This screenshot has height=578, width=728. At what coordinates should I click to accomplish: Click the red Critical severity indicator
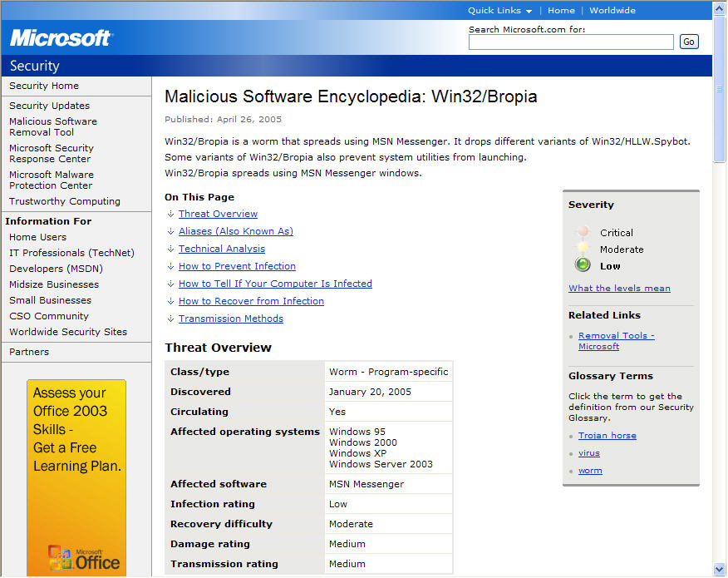click(583, 231)
